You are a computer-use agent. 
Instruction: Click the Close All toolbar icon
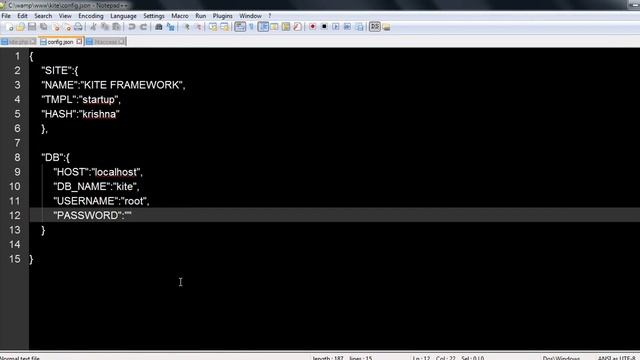click(x=67, y=27)
